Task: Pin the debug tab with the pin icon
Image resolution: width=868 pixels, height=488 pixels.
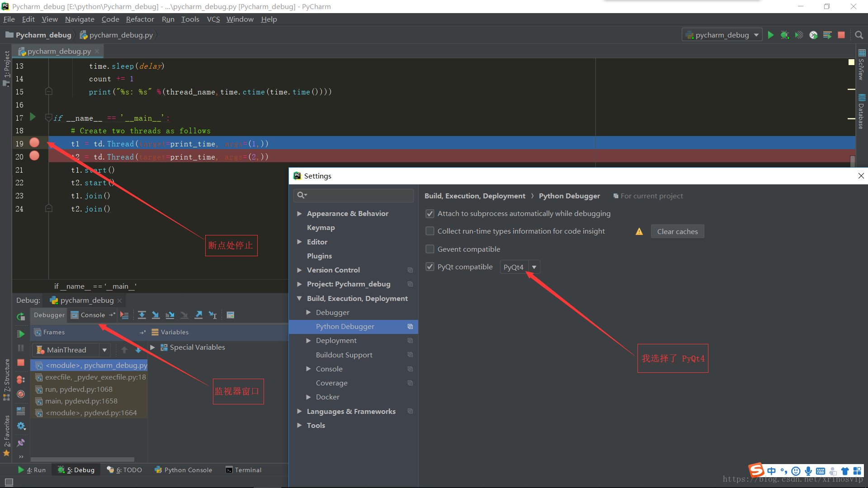Action: tap(21, 442)
